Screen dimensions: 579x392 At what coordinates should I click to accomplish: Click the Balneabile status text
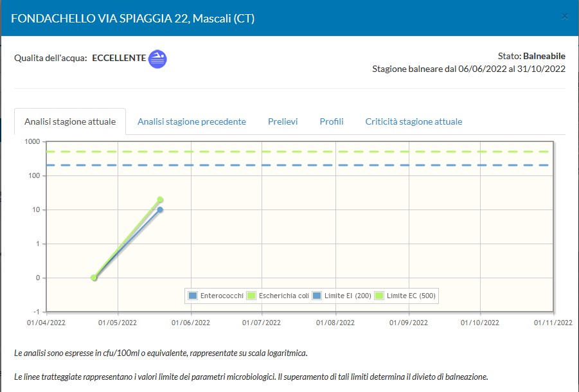(544, 56)
